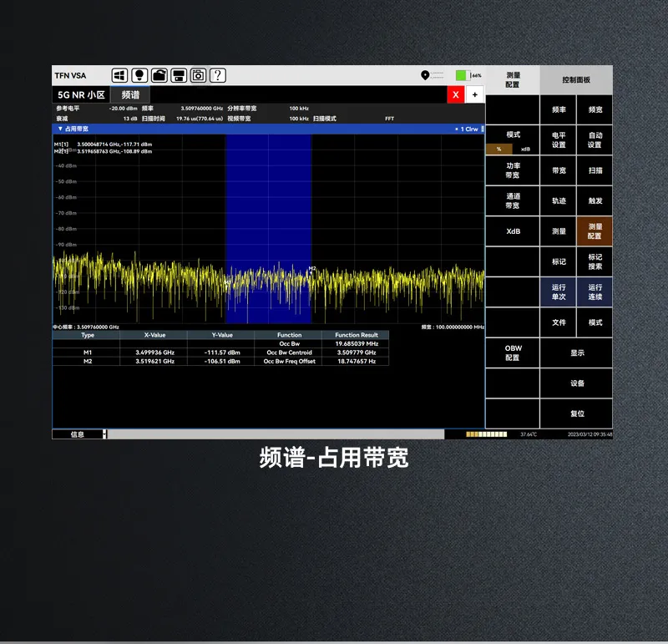Open the 1 Clrw trace selector
Image resolution: width=668 pixels, height=644 pixels.
(x=468, y=129)
